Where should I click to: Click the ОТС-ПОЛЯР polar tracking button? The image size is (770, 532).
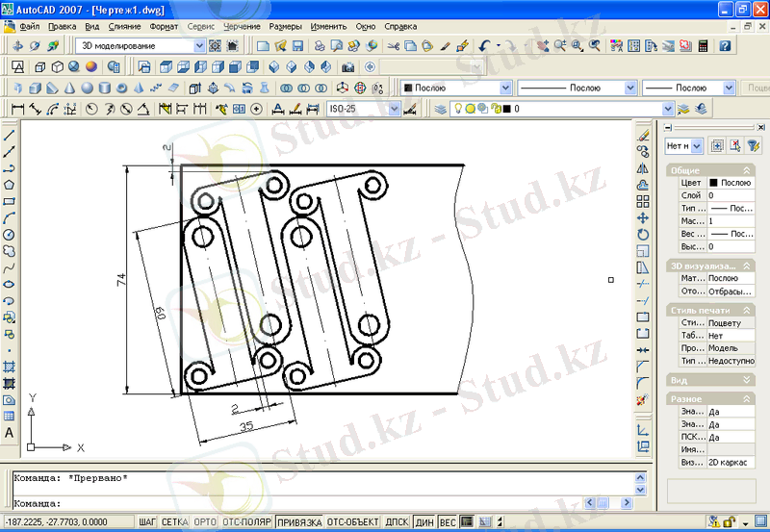tap(245, 522)
